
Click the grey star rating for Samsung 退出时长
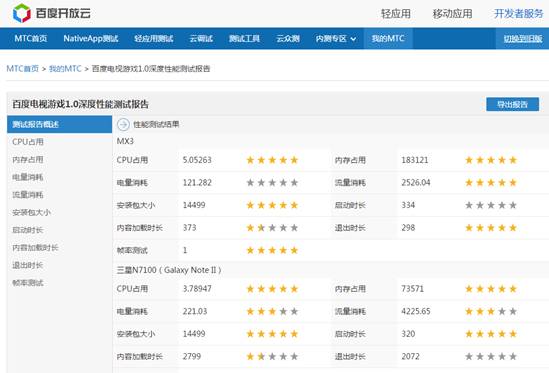(x=491, y=357)
